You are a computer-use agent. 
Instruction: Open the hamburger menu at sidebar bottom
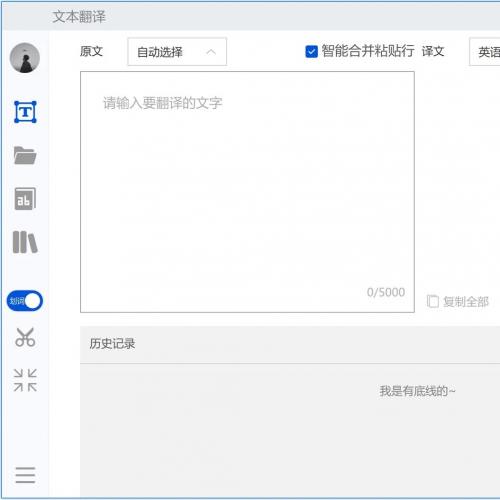pos(25,475)
